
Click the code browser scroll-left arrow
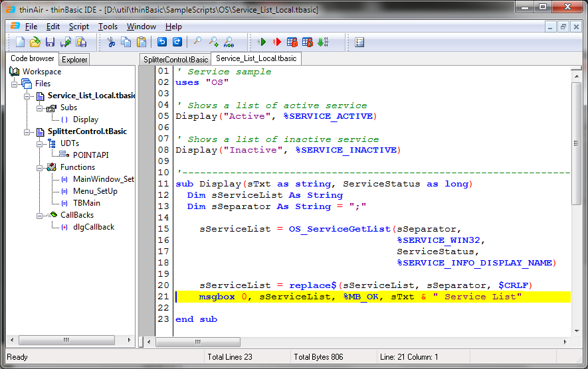12,340
